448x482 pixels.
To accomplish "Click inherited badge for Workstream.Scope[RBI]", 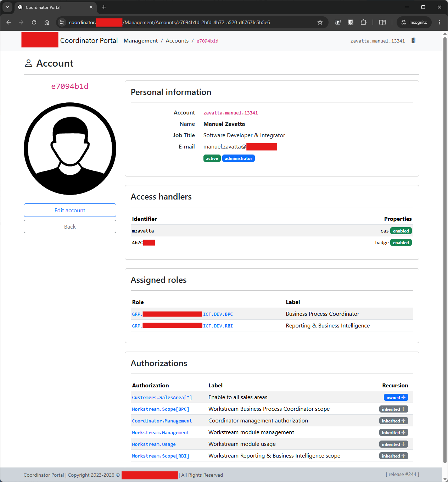I will [394, 456].
